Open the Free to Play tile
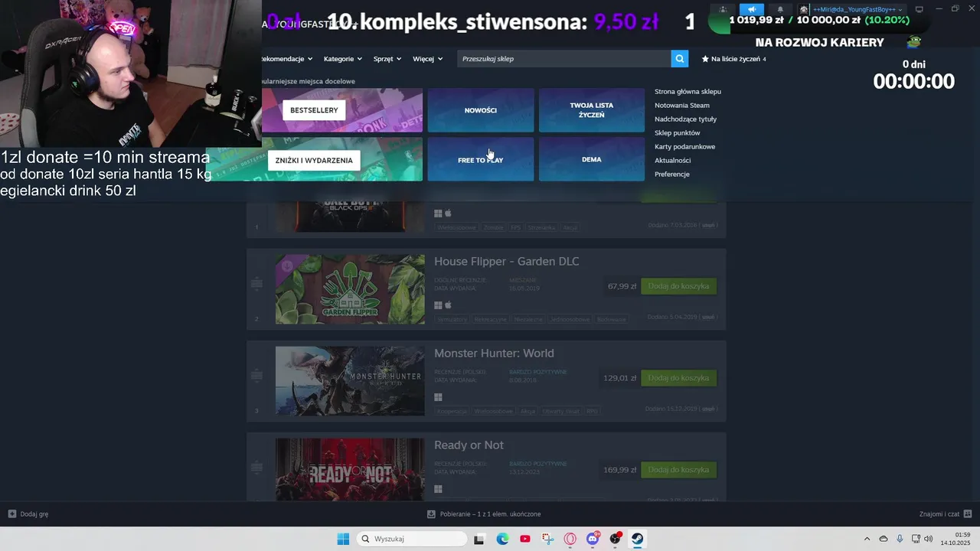980x551 pixels. tap(481, 160)
